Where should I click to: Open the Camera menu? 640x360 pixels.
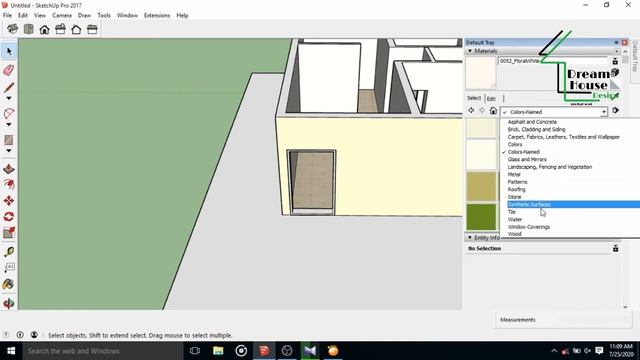tap(62, 16)
